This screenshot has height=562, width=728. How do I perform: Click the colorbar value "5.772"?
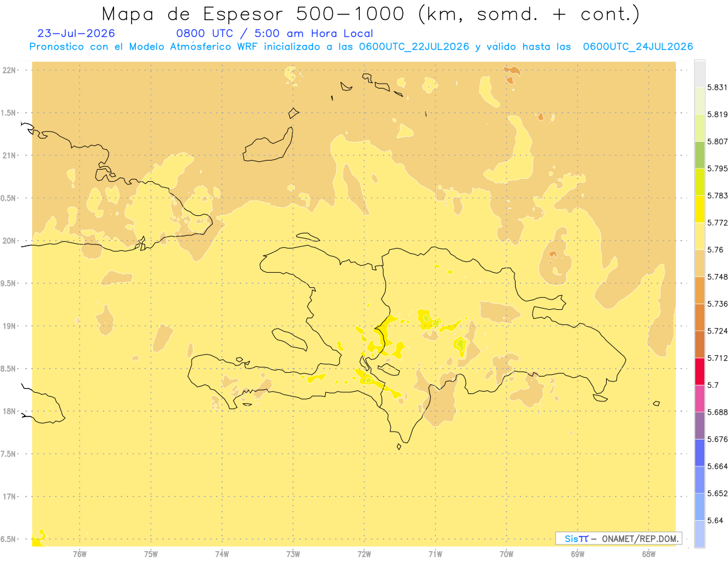coord(718,222)
